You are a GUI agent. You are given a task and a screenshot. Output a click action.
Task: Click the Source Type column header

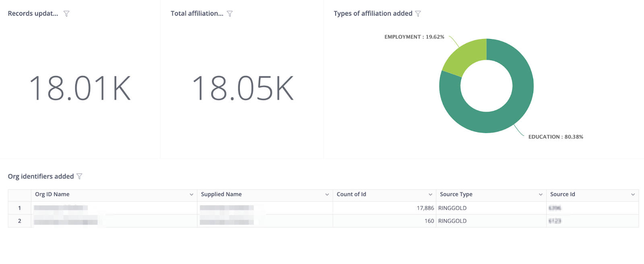click(x=456, y=194)
